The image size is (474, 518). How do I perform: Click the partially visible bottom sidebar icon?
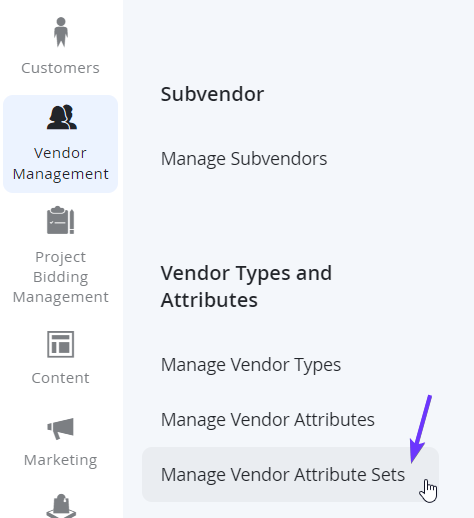click(x=61, y=506)
